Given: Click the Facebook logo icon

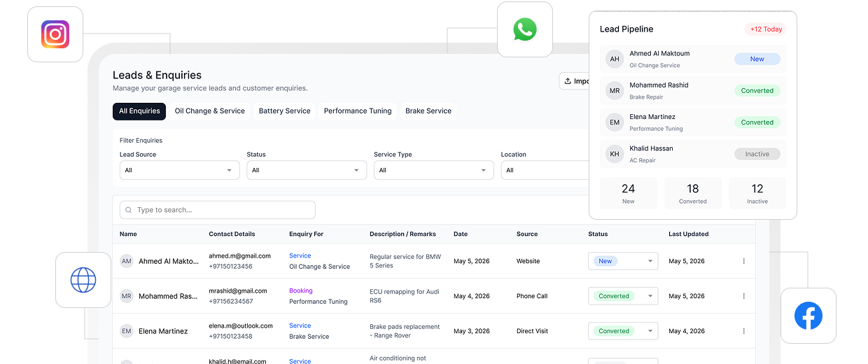Looking at the screenshot, I should pyautogui.click(x=808, y=316).
